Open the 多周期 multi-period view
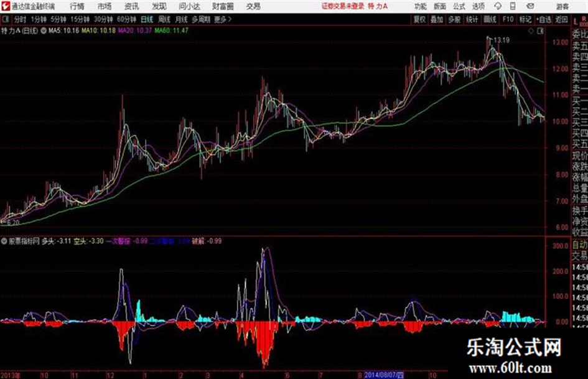The height and width of the screenshot is (379, 588). pos(201,19)
